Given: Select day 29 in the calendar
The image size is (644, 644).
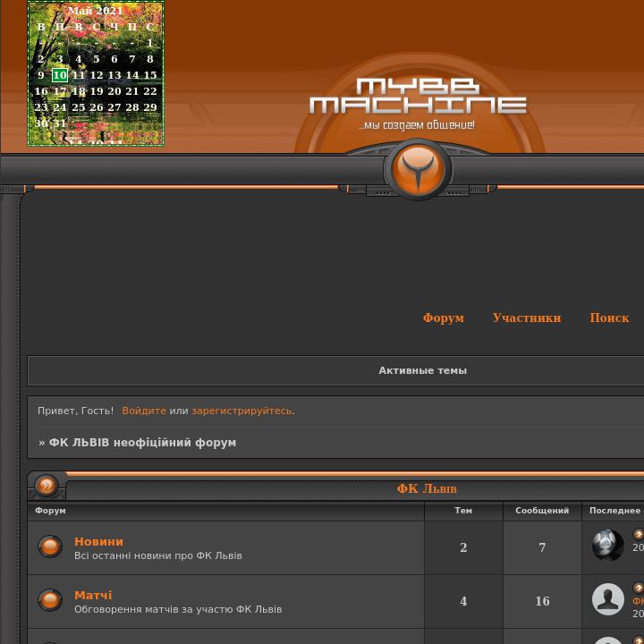Looking at the screenshot, I should pos(150,107).
